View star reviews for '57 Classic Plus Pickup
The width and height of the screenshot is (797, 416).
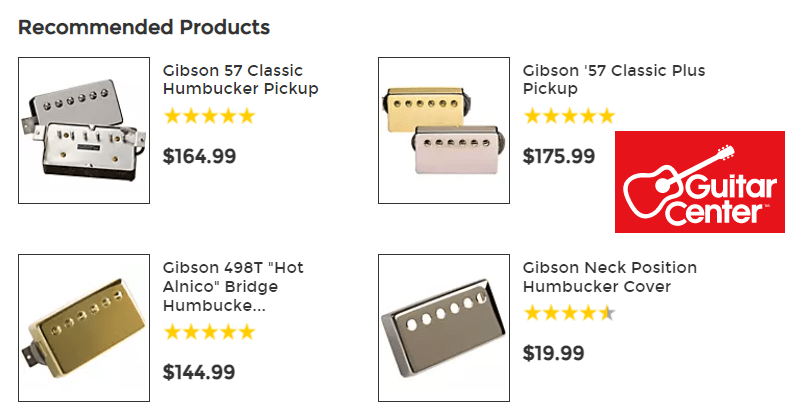tap(569, 116)
